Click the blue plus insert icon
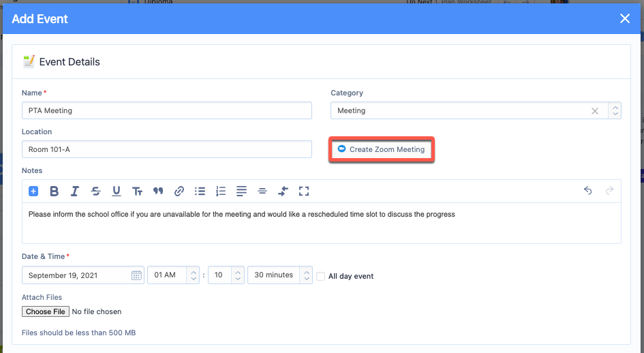The width and height of the screenshot is (644, 353). point(33,191)
